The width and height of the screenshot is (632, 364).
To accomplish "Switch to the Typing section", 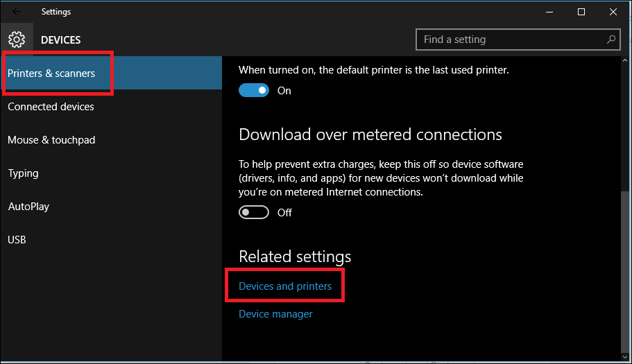I will point(23,173).
